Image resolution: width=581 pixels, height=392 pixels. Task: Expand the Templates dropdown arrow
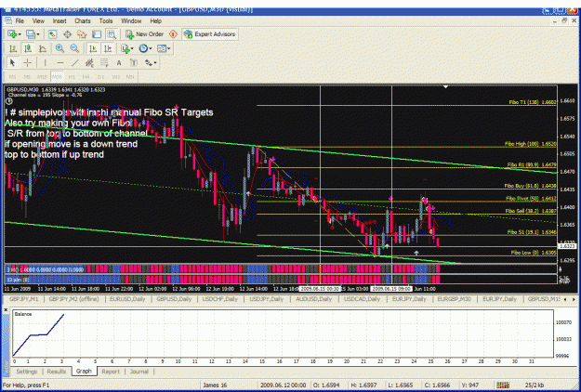pyautogui.click(x=169, y=49)
